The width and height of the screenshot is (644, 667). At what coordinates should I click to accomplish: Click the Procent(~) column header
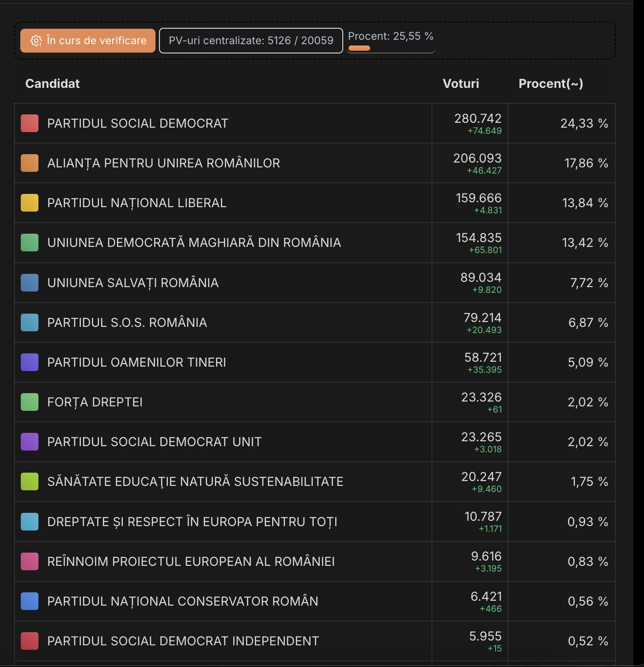click(550, 83)
